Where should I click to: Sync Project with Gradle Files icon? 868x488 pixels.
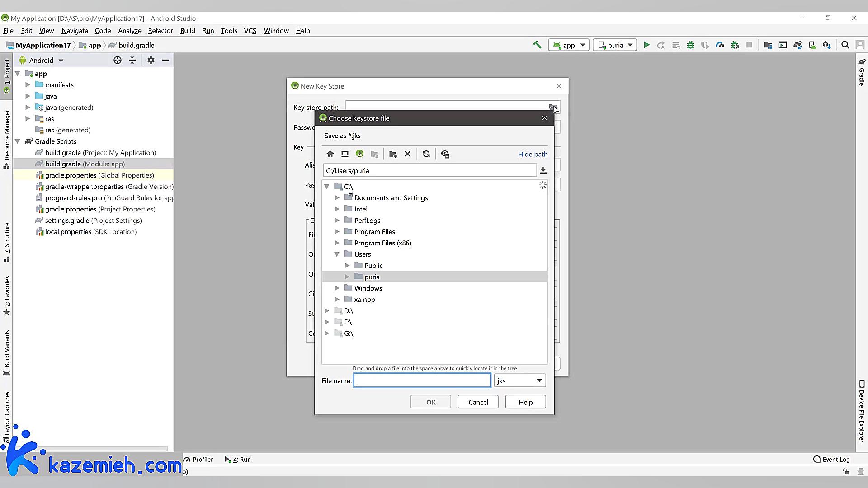[797, 45]
